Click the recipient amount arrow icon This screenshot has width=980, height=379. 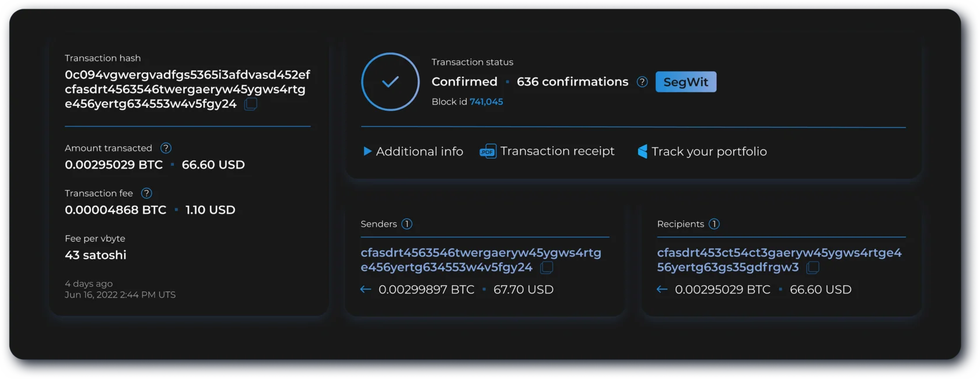pos(662,290)
